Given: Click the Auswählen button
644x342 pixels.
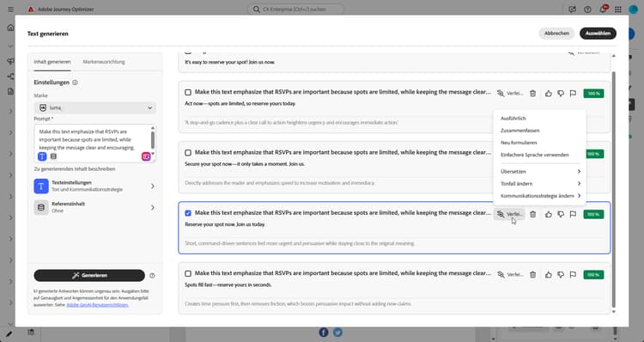Looking at the screenshot, I should point(598,34).
